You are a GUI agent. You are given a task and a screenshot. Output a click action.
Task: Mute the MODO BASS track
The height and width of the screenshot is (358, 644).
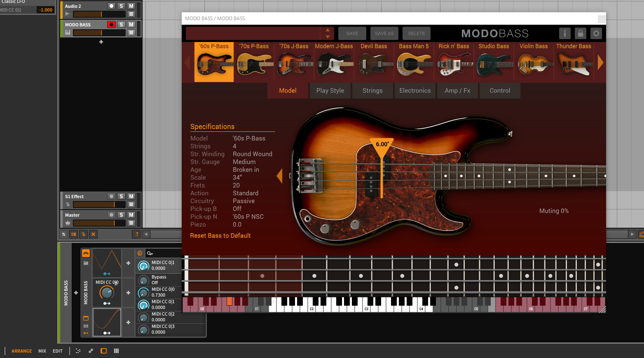(131, 25)
